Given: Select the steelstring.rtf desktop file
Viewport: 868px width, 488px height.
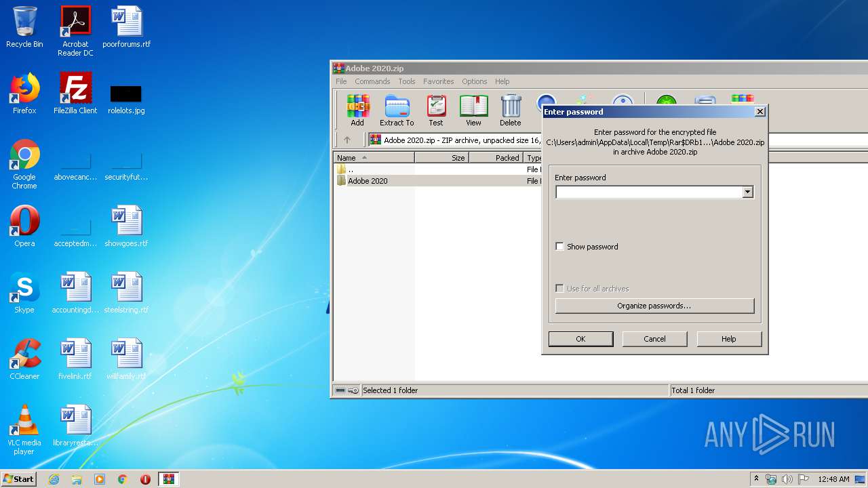Looking at the screenshot, I should pos(126,293).
